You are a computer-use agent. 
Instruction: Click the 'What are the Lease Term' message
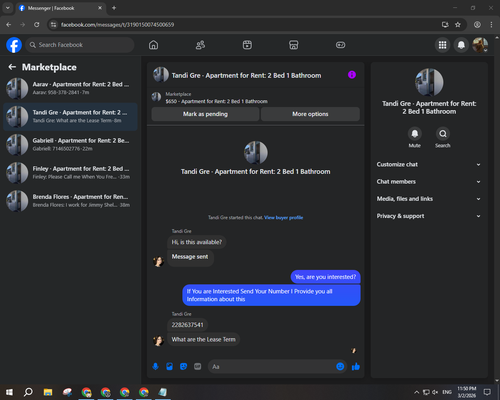pos(203,339)
